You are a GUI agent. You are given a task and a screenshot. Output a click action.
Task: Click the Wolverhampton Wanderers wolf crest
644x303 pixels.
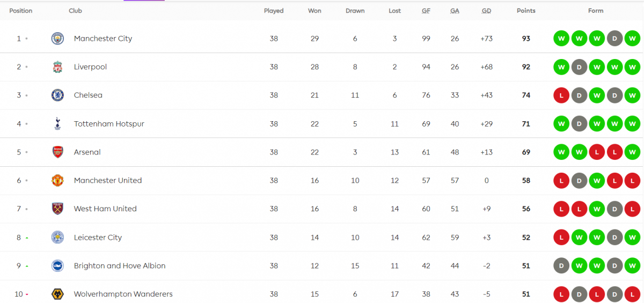57,294
